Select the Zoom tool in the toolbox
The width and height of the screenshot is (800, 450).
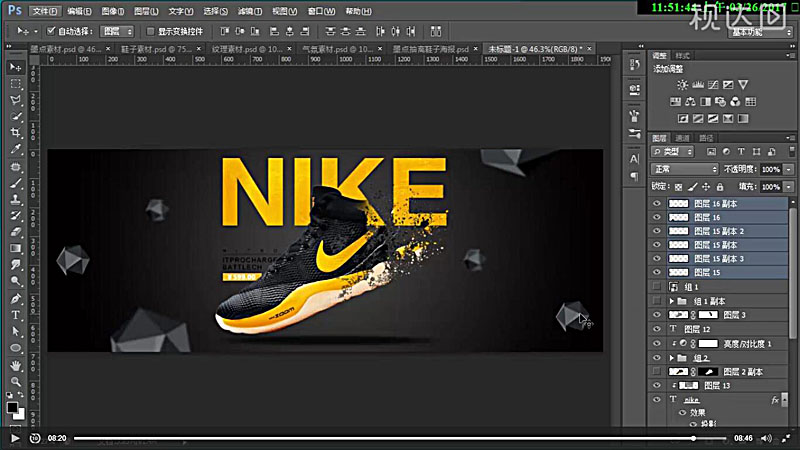click(x=16, y=381)
